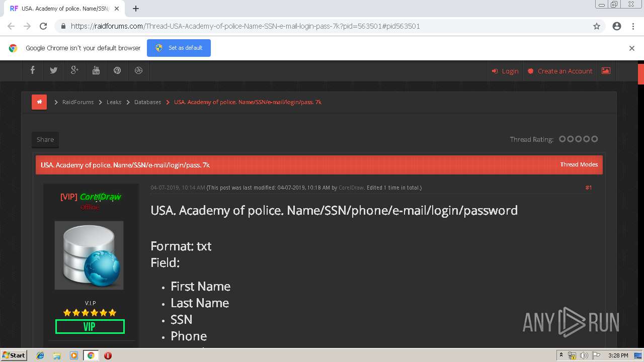Open the Thread Modes menu

point(579,164)
